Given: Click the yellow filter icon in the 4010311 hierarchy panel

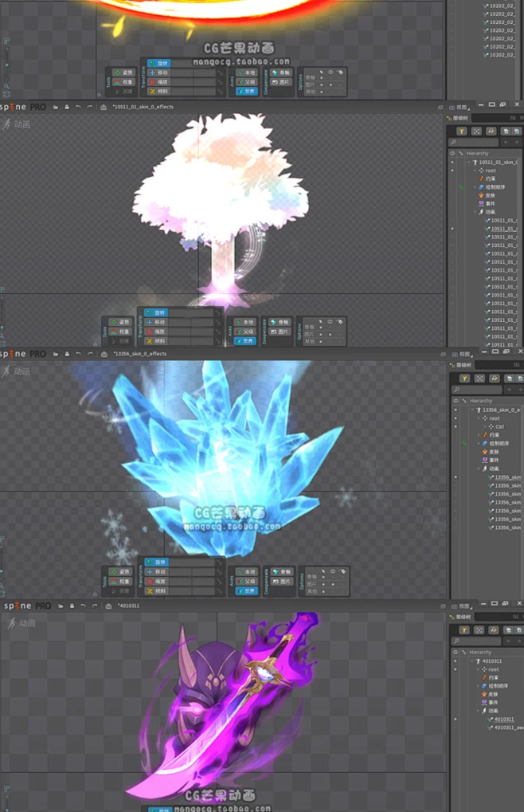Looking at the screenshot, I should tap(465, 630).
